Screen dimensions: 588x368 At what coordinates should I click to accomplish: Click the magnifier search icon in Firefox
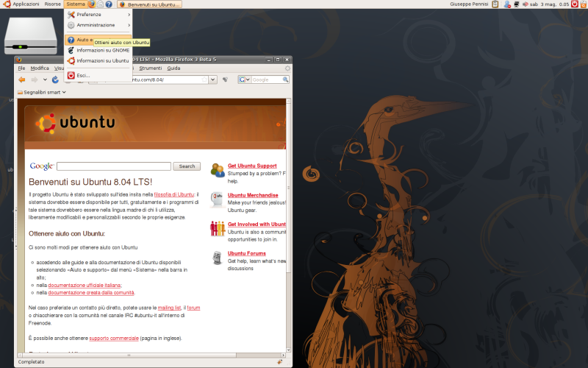(285, 79)
